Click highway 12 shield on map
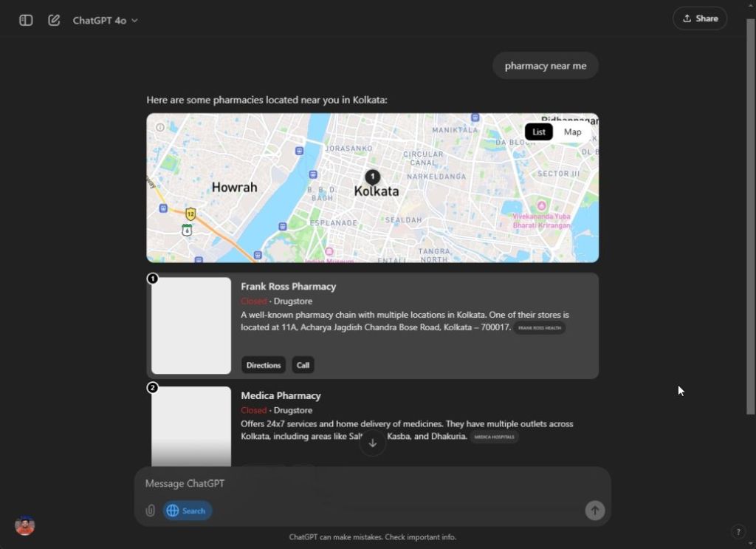The height and width of the screenshot is (549, 756). coord(190,214)
